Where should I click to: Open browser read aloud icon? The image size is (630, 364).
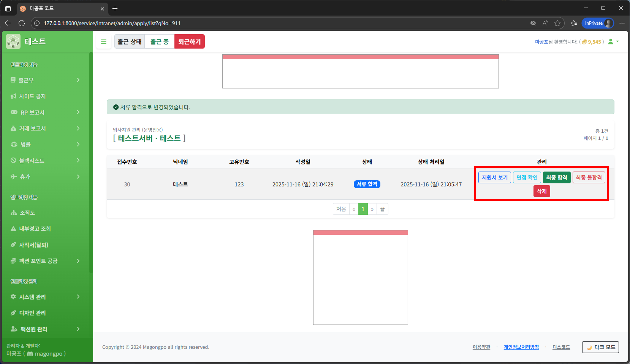pos(545,23)
